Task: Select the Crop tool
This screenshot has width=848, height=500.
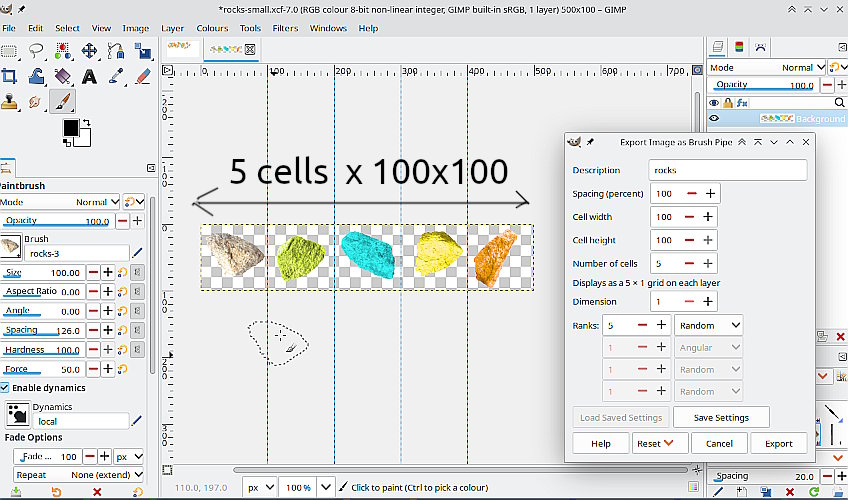Action: click(10, 76)
